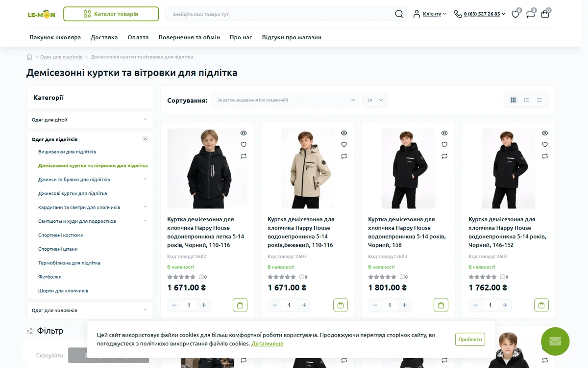The height and width of the screenshot is (368, 588).
Task: Expand Кардигани та светри для хлопчиків subcategory
Action: pos(145,207)
